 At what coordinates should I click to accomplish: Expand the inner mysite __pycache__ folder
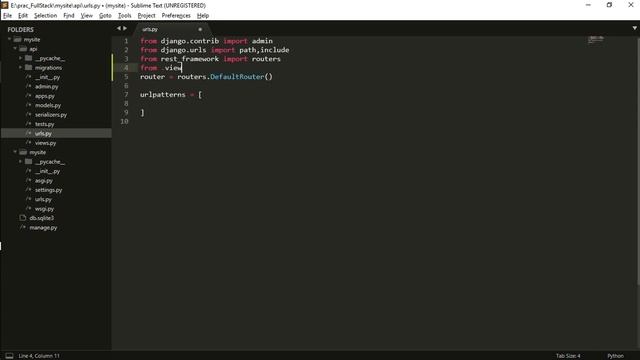tap(20, 162)
